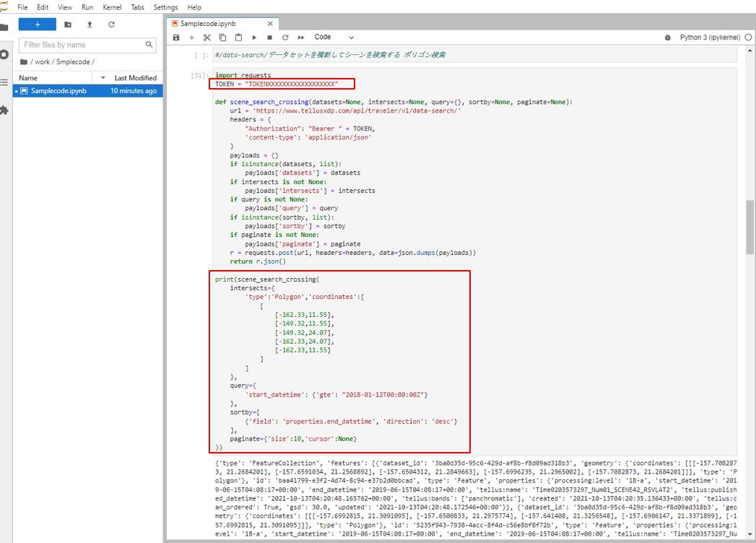Cut the selected cell
The image size is (756, 543).
point(207,37)
